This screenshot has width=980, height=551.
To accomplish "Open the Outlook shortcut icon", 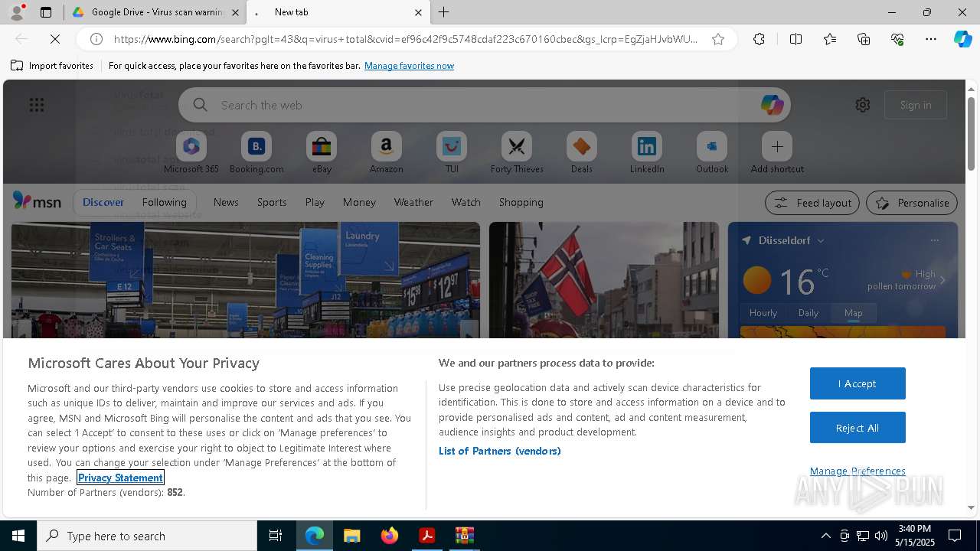I will (712, 145).
